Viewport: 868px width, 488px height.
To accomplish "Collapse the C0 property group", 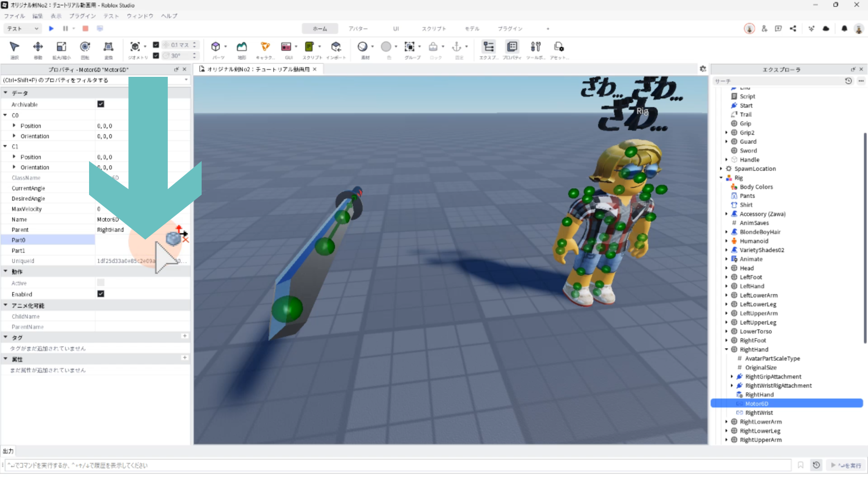I will (5, 115).
